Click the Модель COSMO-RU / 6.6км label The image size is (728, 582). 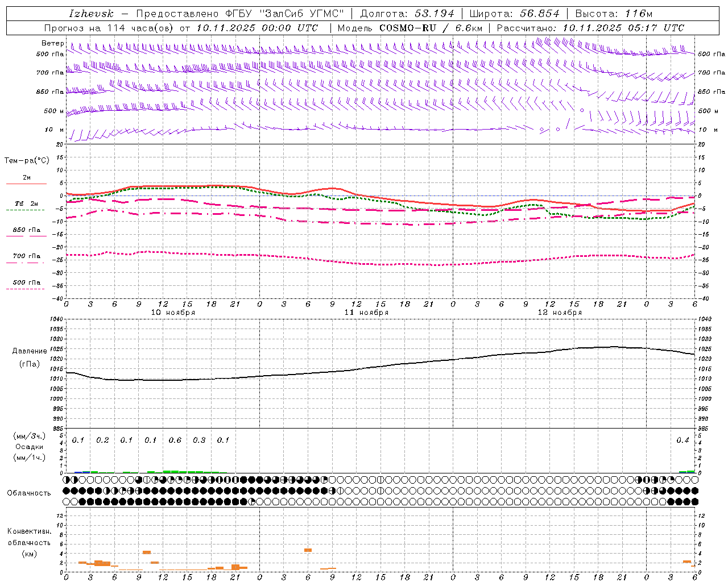409,28
